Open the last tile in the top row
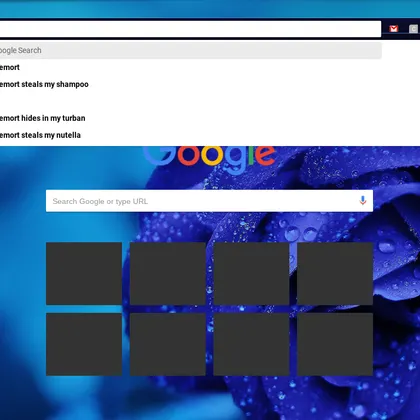 (x=335, y=274)
